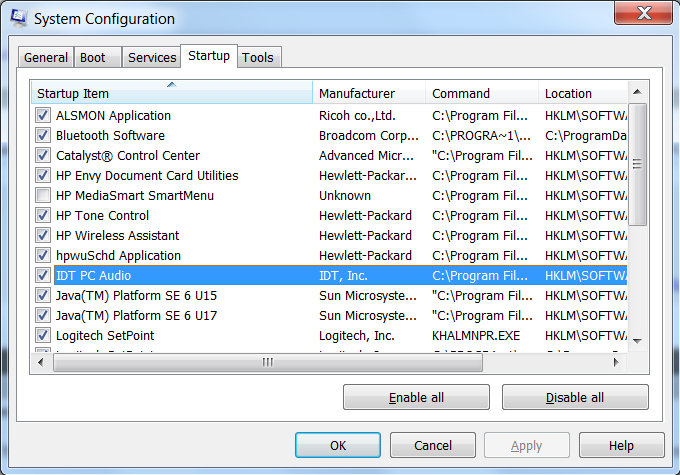Click C:\PROGRA~1\ command cell

tap(481, 135)
